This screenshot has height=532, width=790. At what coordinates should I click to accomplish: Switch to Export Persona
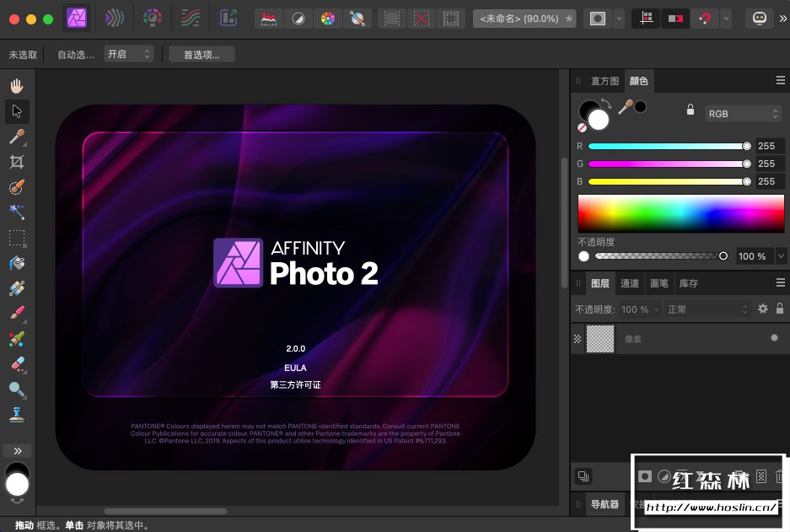coord(228,19)
